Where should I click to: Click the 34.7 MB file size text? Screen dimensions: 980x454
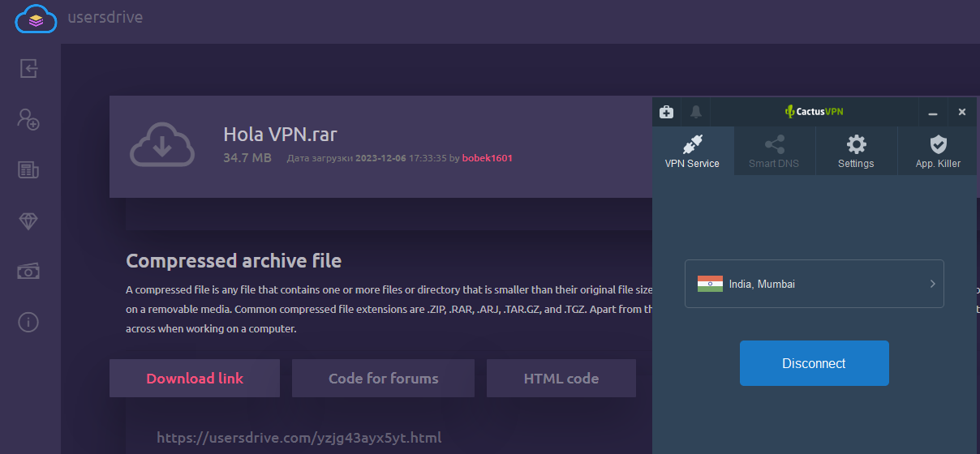pos(247,158)
